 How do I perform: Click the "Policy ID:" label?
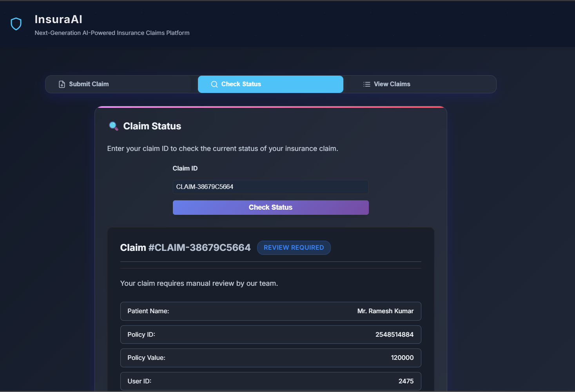point(141,335)
